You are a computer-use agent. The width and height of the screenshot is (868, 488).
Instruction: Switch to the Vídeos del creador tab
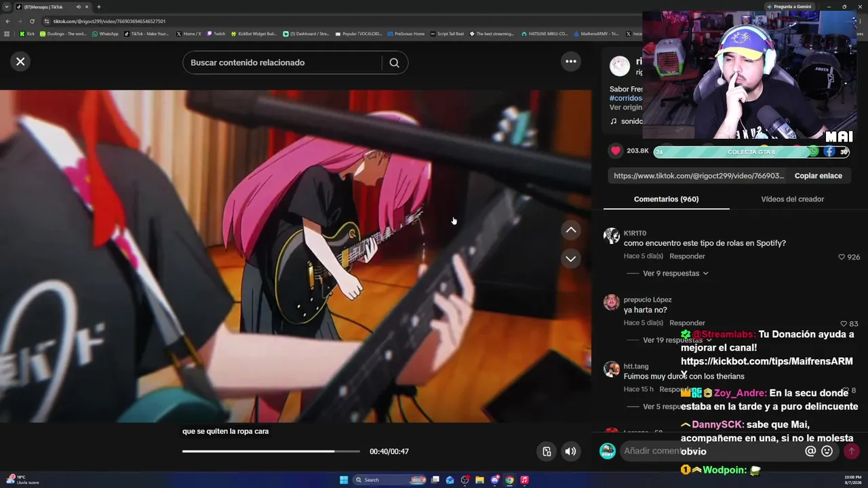tap(792, 199)
